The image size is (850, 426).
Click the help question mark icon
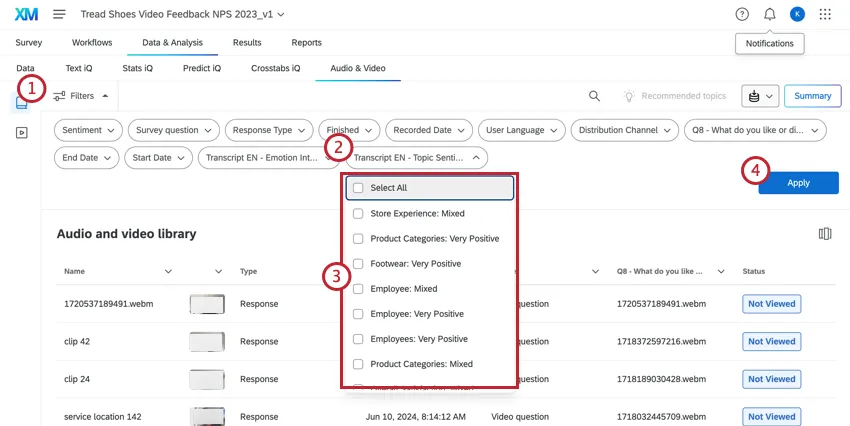point(742,14)
